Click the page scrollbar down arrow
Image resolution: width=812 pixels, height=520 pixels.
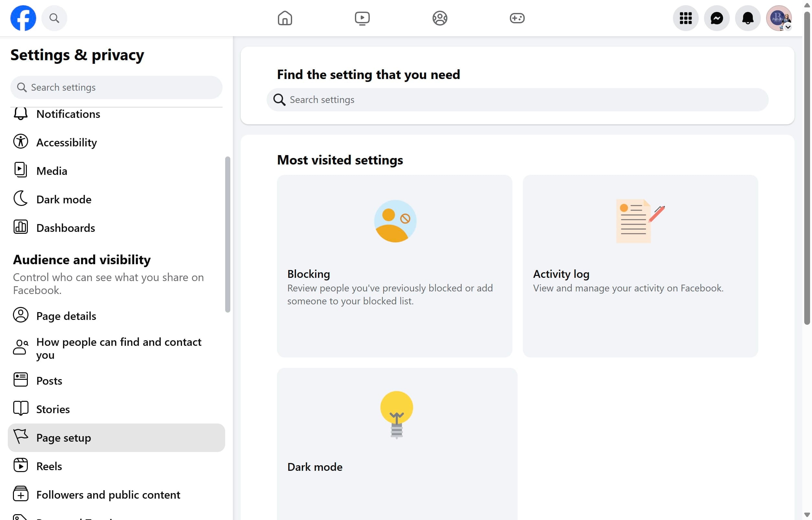807,515
